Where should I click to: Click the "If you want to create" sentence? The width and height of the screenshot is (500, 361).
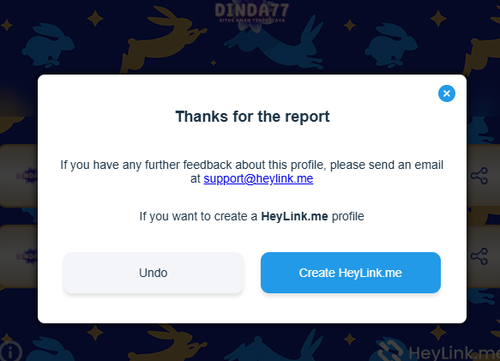(252, 216)
